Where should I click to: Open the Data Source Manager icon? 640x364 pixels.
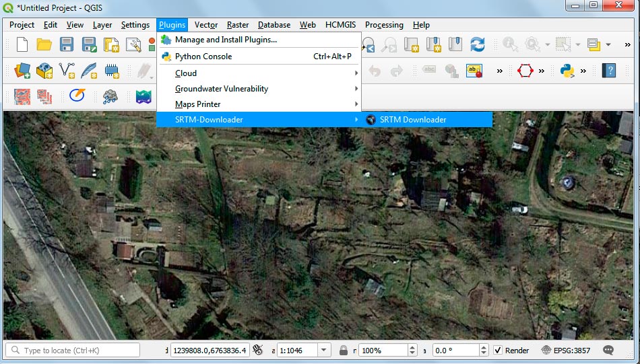coord(22,71)
